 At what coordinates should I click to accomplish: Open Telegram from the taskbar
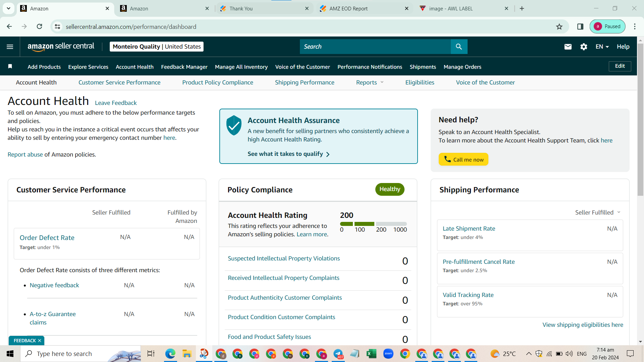[x=338, y=354]
